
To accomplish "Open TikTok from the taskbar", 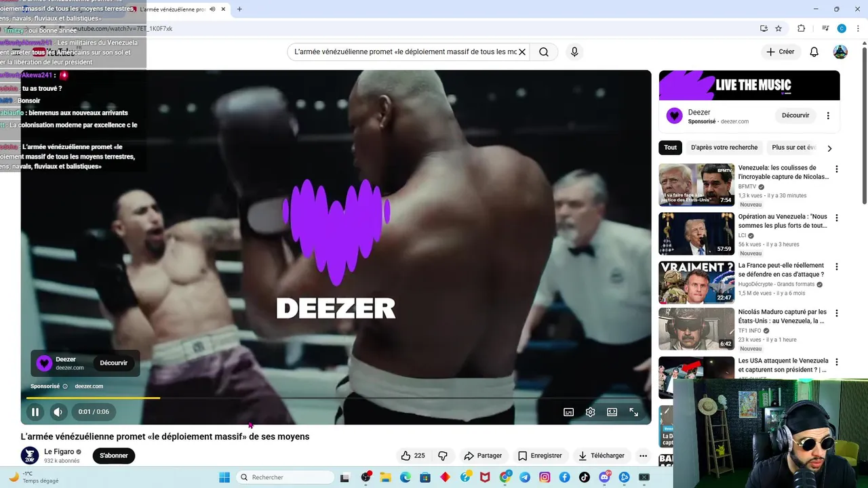I will pos(585,477).
